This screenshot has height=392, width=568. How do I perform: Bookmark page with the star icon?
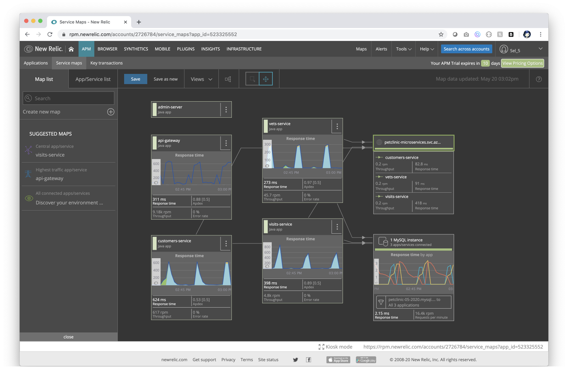[441, 34]
